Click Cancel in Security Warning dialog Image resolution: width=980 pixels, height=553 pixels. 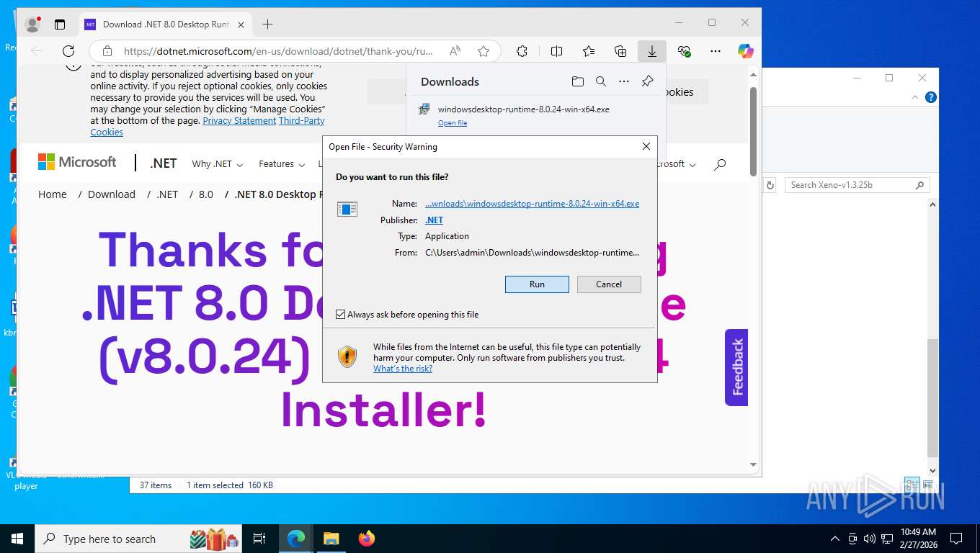[x=609, y=284]
